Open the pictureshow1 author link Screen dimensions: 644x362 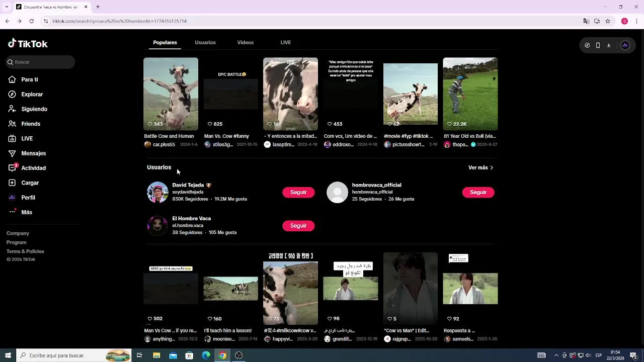(408, 144)
